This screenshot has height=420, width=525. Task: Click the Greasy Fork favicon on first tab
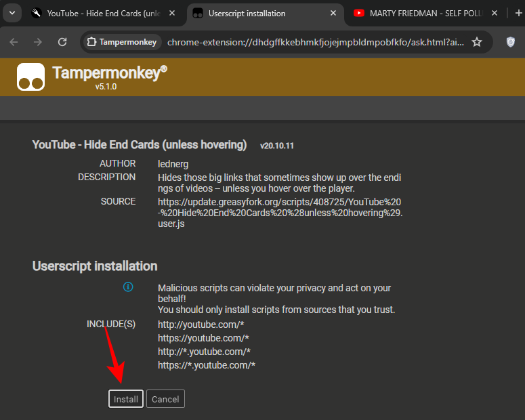(x=37, y=13)
